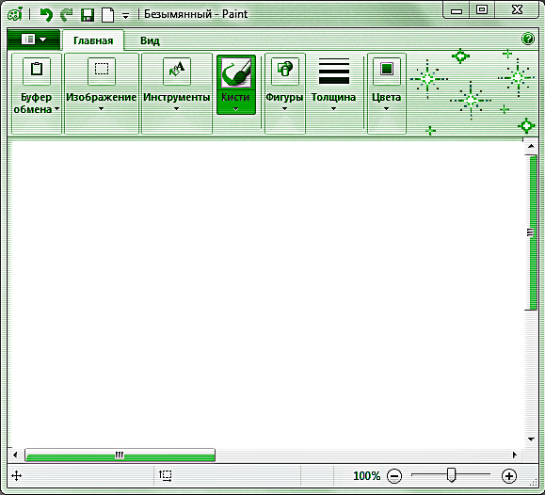Click the Инструменты tools icon
The width and height of the screenshot is (545, 495).
coord(177,71)
